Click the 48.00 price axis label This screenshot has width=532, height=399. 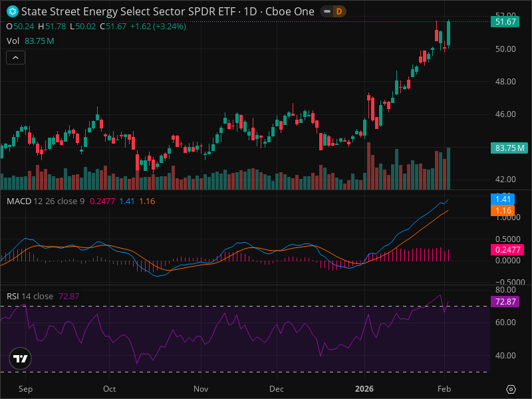(x=505, y=82)
